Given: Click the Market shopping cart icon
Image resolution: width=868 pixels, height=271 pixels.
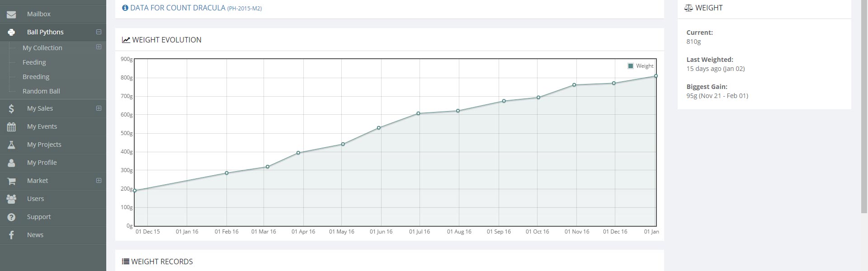Looking at the screenshot, I should [11, 181].
